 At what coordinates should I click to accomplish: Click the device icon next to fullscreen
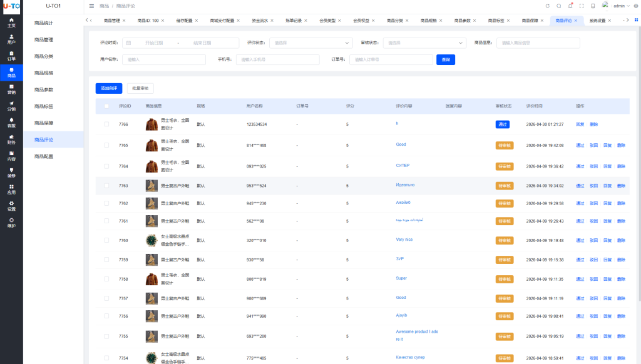tap(593, 6)
